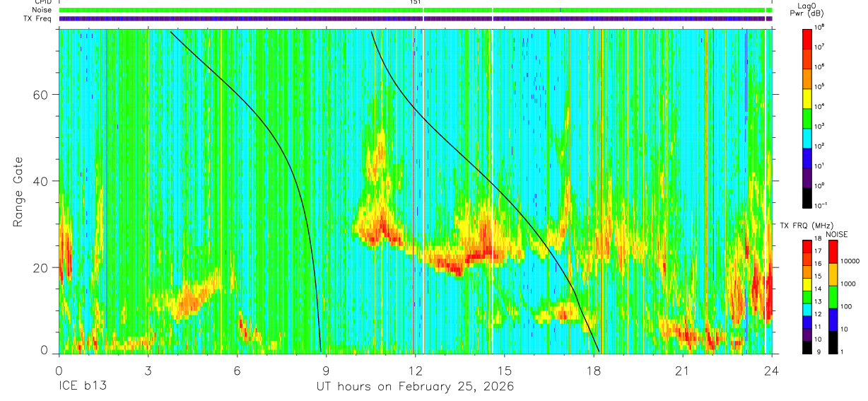Pick the blue segment of the NOISE color bar
Viewport: 868px width, 401px height.
(x=833, y=320)
